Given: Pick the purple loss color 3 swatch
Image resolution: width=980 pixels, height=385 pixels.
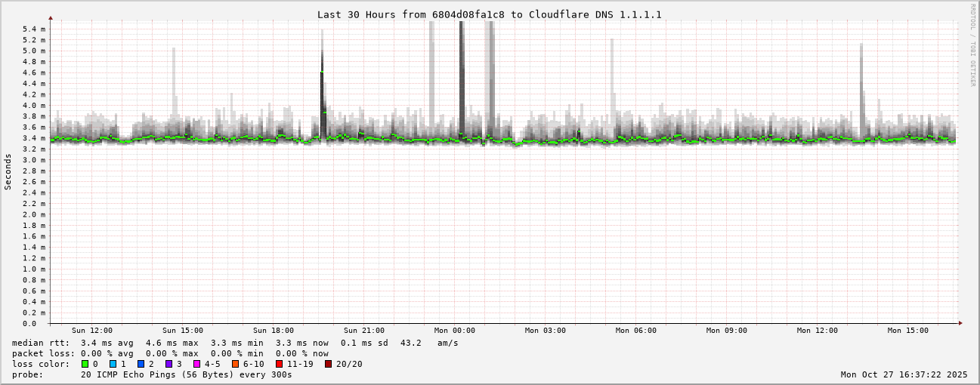Looking at the screenshot, I should 168,364.
